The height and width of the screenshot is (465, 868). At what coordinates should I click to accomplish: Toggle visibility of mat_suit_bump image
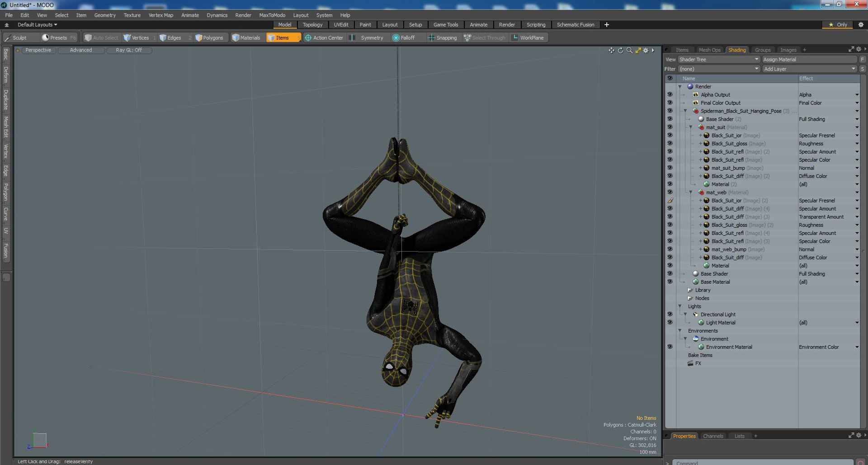(670, 168)
